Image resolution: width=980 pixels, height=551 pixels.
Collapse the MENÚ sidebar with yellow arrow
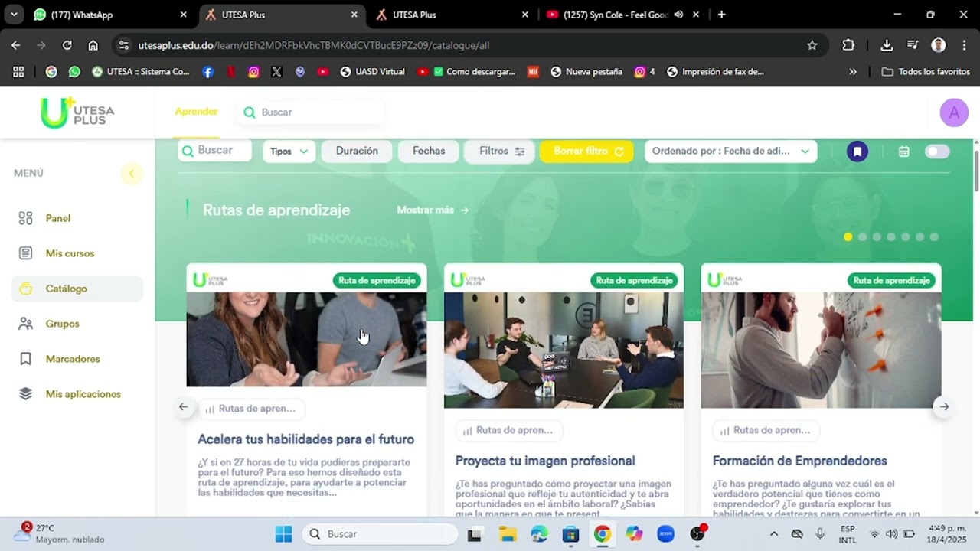click(x=131, y=174)
